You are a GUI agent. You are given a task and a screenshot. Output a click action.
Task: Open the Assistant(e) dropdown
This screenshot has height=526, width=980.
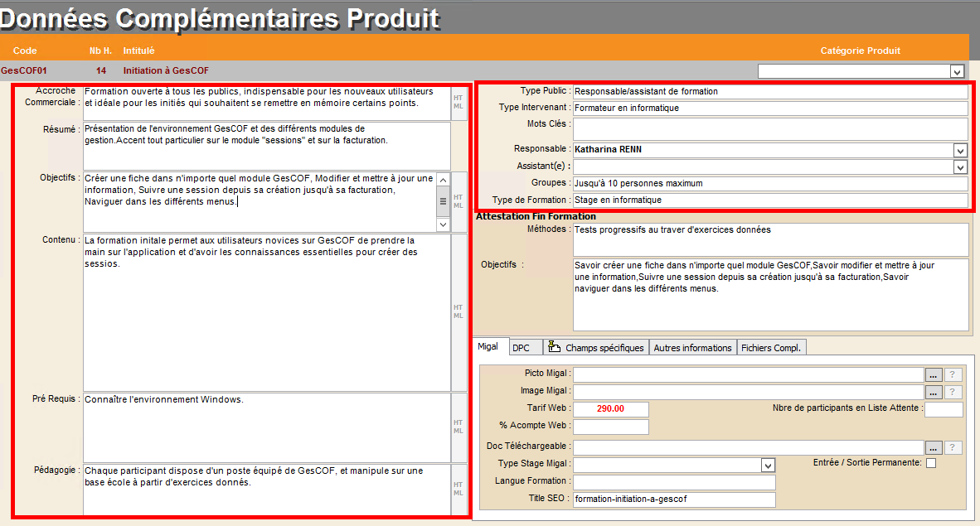(x=960, y=166)
